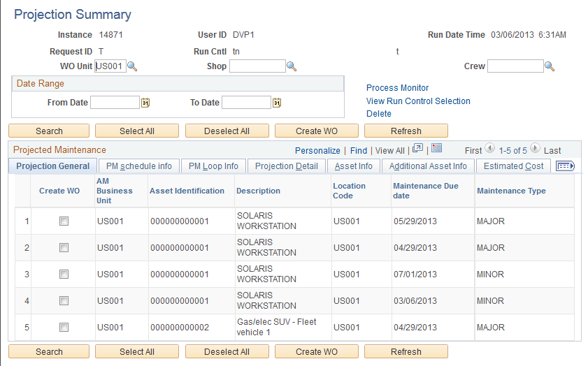Switch to PM schedule info tab
The height and width of the screenshot is (366, 588).
[138, 166]
